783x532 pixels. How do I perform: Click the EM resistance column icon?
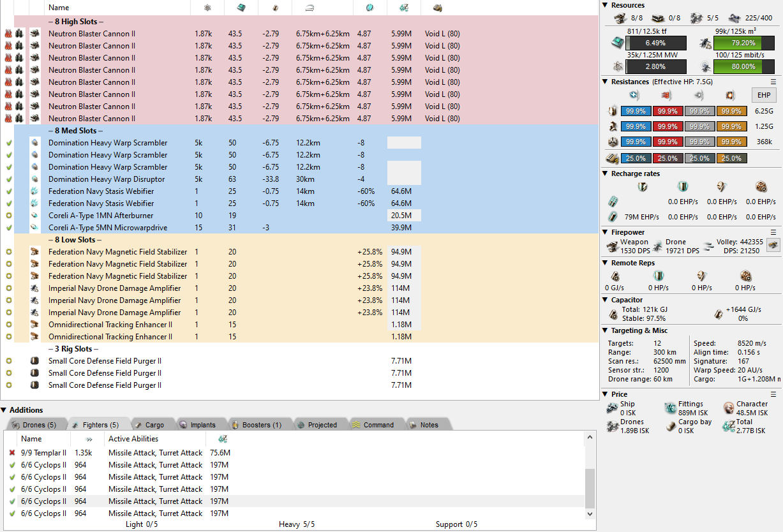(x=634, y=96)
